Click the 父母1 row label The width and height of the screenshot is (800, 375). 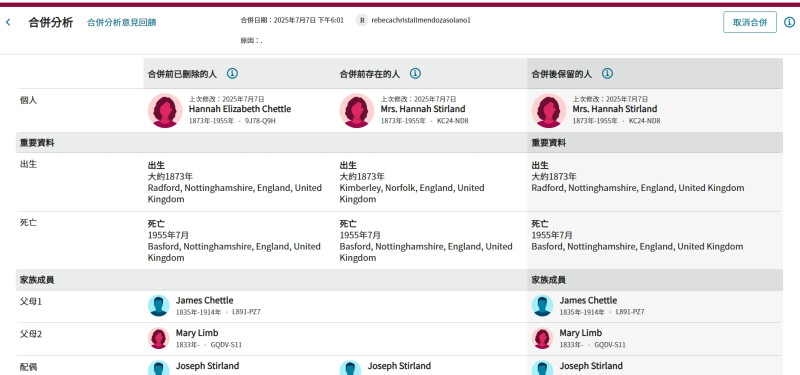[31, 302]
